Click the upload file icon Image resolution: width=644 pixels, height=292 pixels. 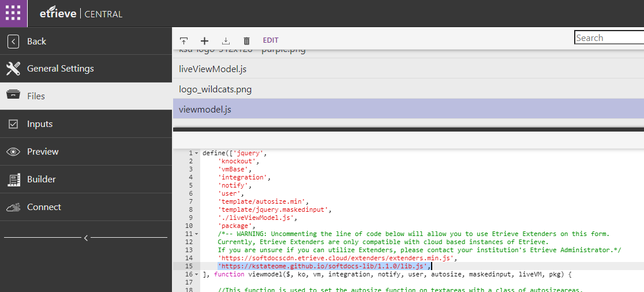pyautogui.click(x=184, y=40)
